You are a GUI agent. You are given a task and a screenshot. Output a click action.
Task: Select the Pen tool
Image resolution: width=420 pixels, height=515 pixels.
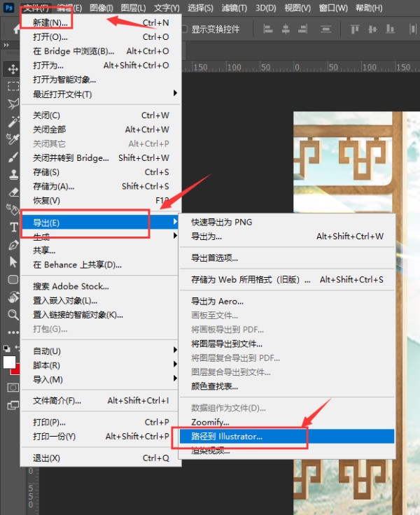(x=13, y=244)
